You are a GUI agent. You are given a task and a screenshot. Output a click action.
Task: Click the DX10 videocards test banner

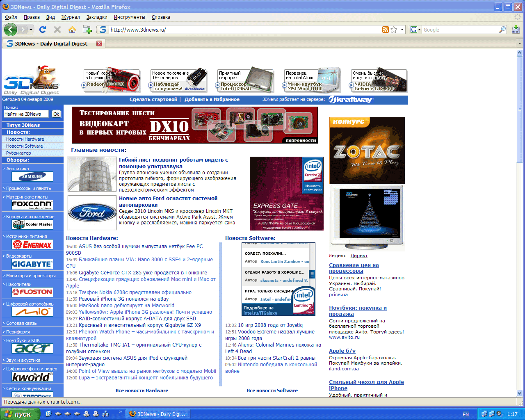pyautogui.click(x=195, y=125)
